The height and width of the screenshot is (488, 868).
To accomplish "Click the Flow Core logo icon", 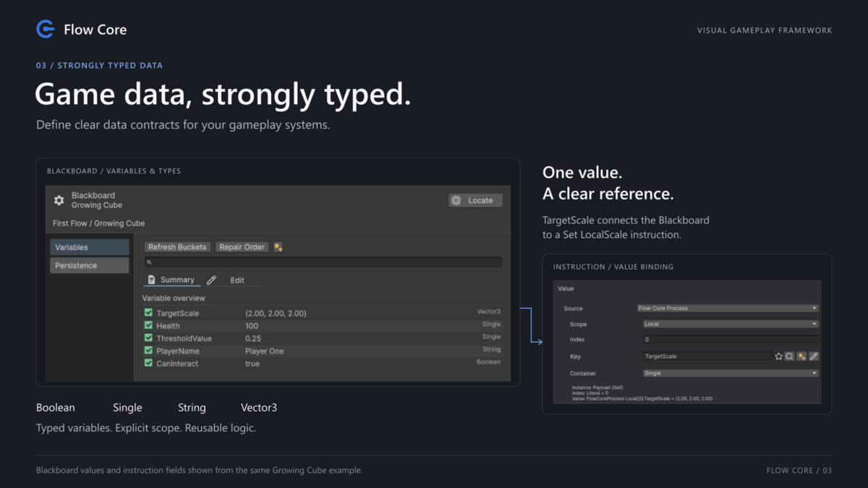I will (46, 29).
